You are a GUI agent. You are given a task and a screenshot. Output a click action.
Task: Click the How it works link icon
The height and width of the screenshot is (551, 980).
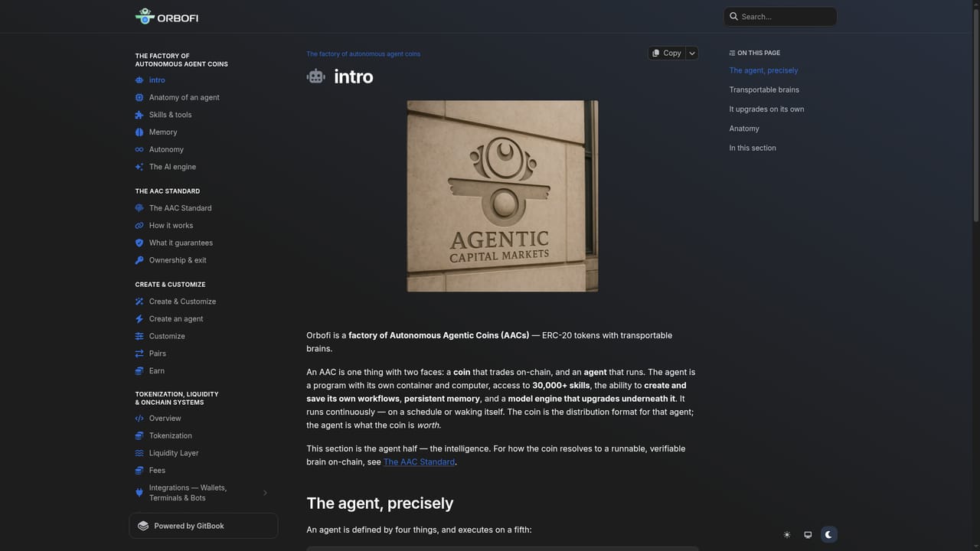[139, 226]
